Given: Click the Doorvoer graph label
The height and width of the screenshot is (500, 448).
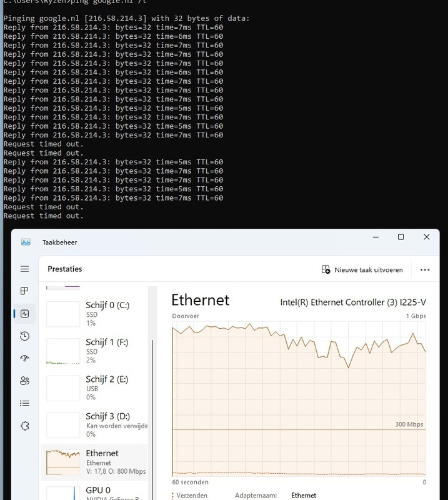Looking at the screenshot, I should tap(186, 316).
